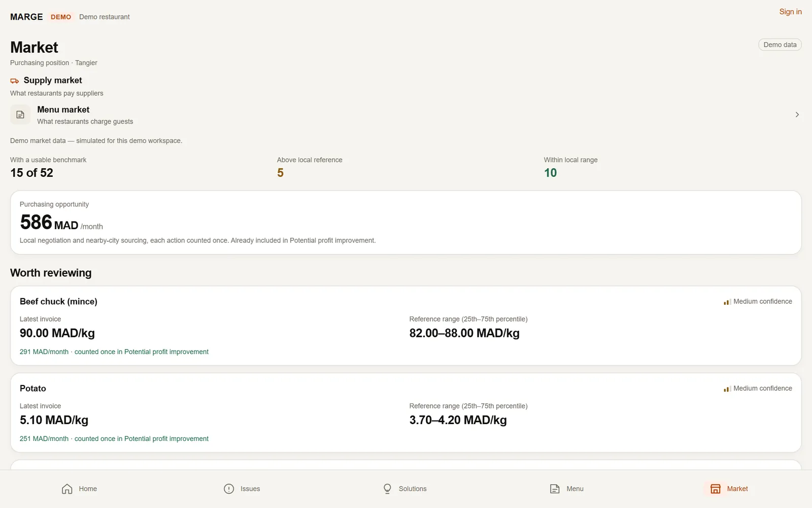Screen dimensions: 812x508
Task: Click the orange DEMO tag
Action: click(x=61, y=17)
